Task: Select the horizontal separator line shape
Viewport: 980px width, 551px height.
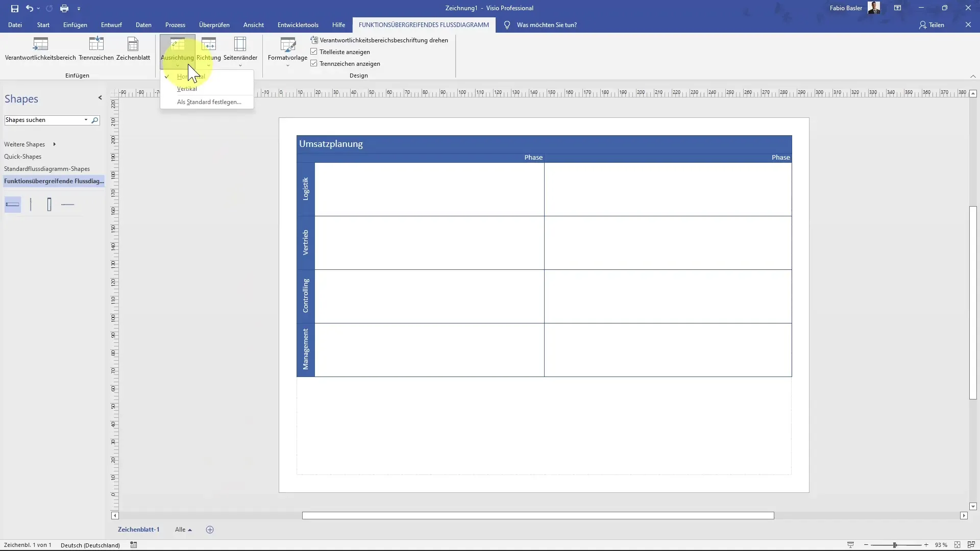Action: (x=68, y=205)
